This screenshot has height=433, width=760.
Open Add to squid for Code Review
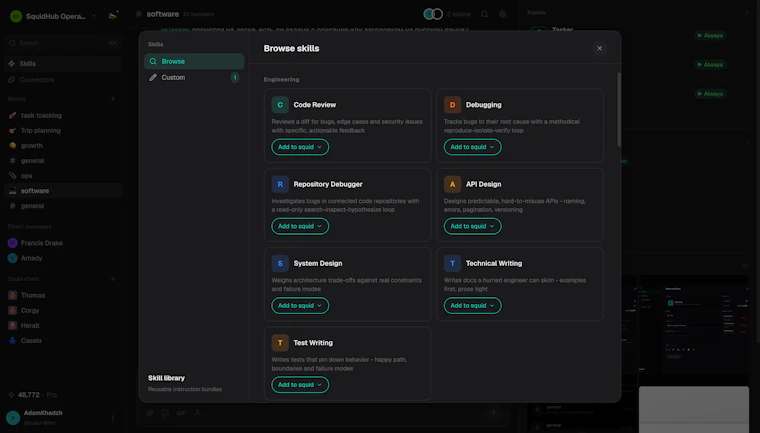(x=300, y=147)
